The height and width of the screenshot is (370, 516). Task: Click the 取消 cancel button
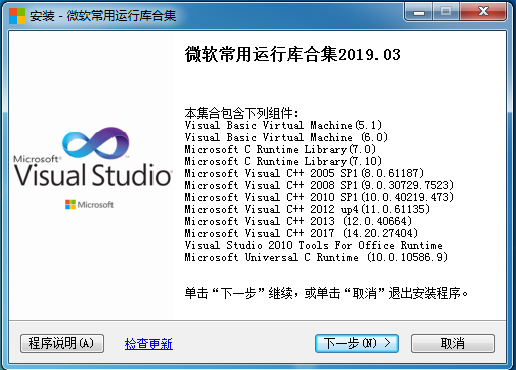click(453, 343)
